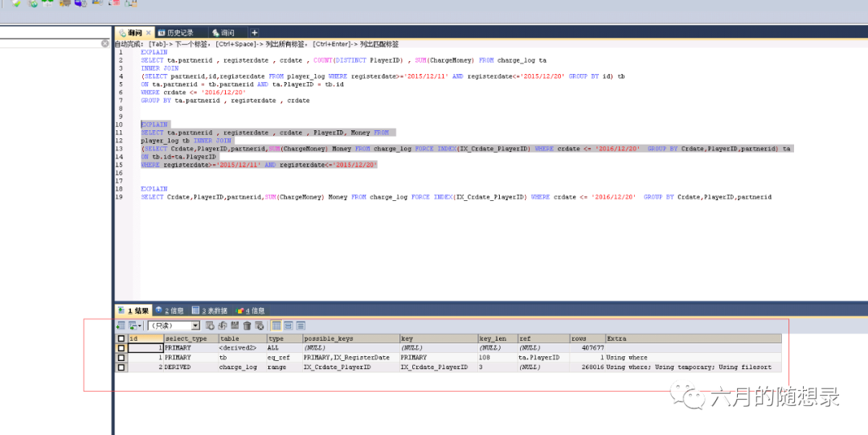The height and width of the screenshot is (435, 868).
Task: Click the rows column header
Action: pyautogui.click(x=588, y=339)
